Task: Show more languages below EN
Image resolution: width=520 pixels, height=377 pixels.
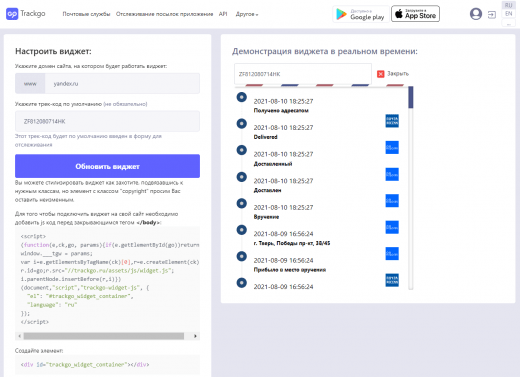Action: coord(508,23)
